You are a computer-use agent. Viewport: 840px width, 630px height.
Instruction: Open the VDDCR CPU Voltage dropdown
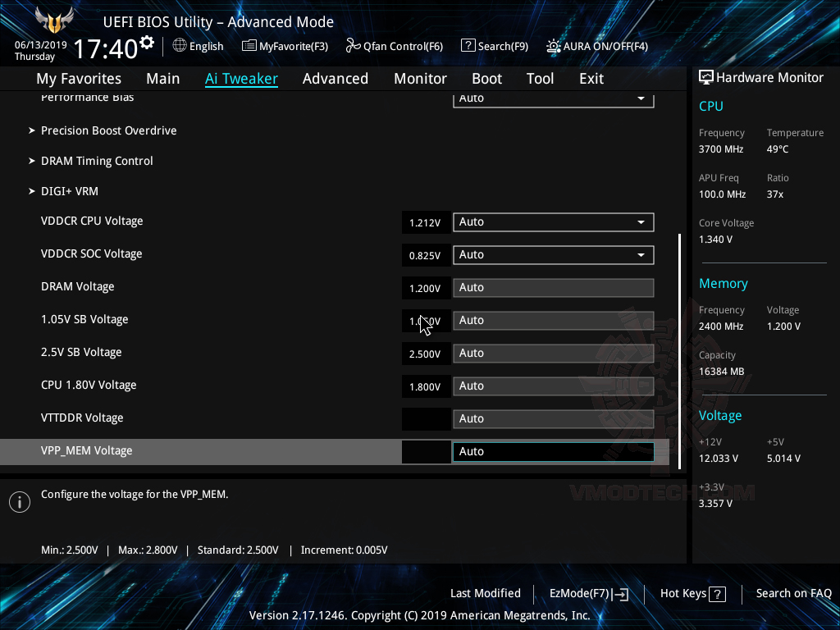tap(554, 222)
